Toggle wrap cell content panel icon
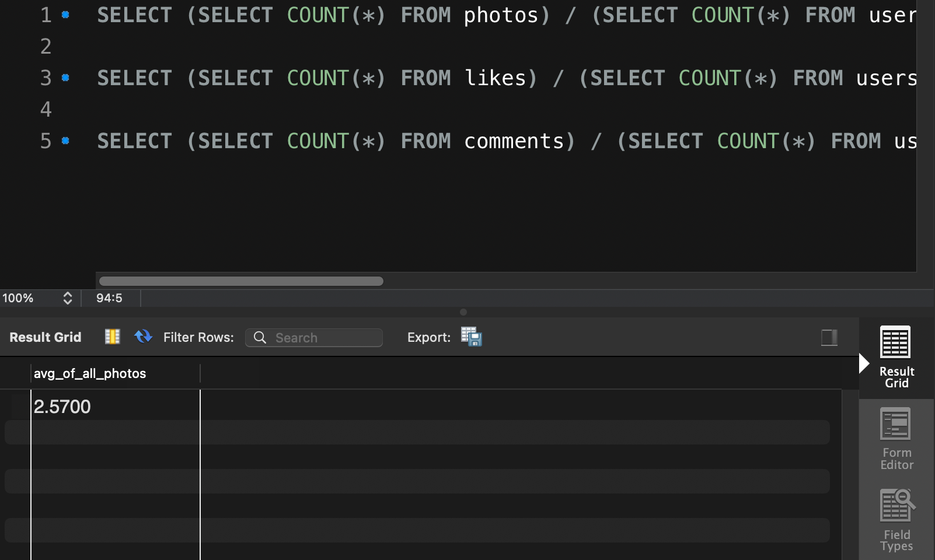Screen dimensions: 935x560 click(x=829, y=337)
